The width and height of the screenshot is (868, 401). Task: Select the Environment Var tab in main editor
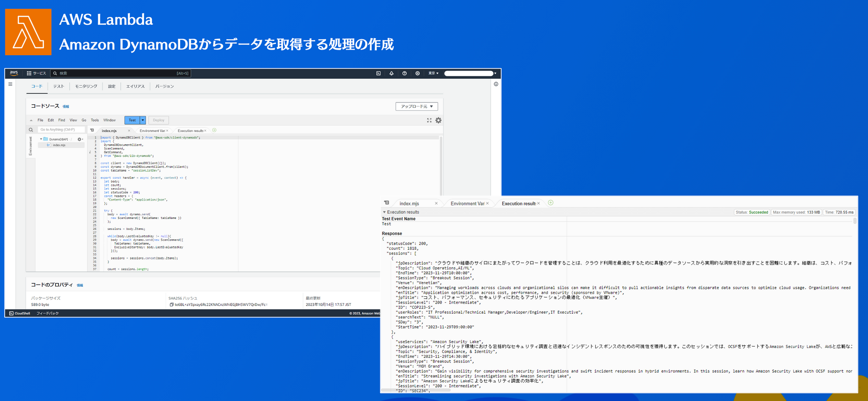click(x=152, y=131)
